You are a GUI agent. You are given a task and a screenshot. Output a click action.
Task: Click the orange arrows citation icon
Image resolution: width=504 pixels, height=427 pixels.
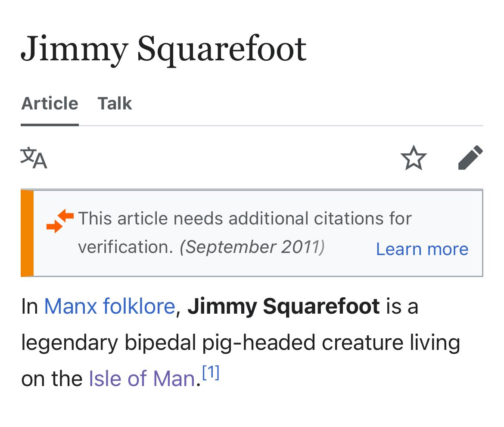(x=60, y=221)
